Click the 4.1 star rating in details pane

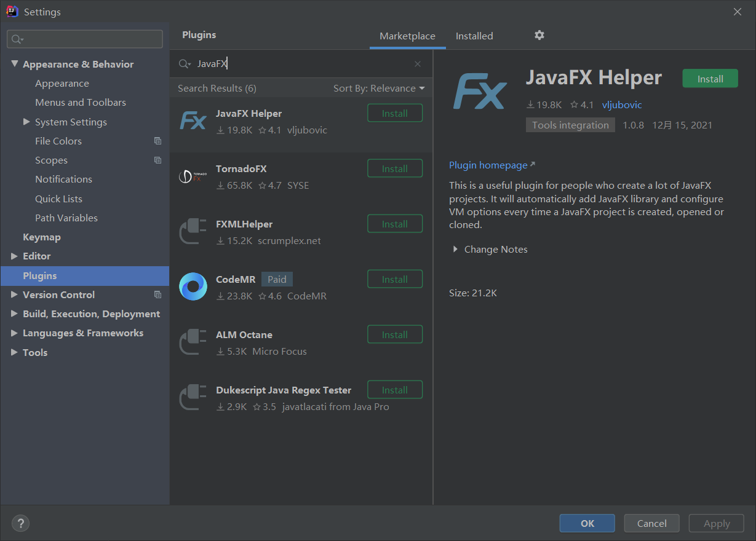[582, 105]
